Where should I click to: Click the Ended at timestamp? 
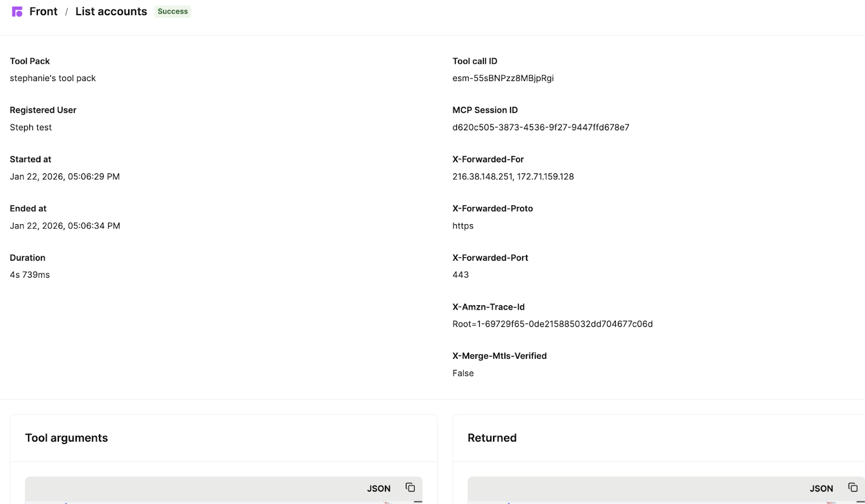[x=64, y=225]
